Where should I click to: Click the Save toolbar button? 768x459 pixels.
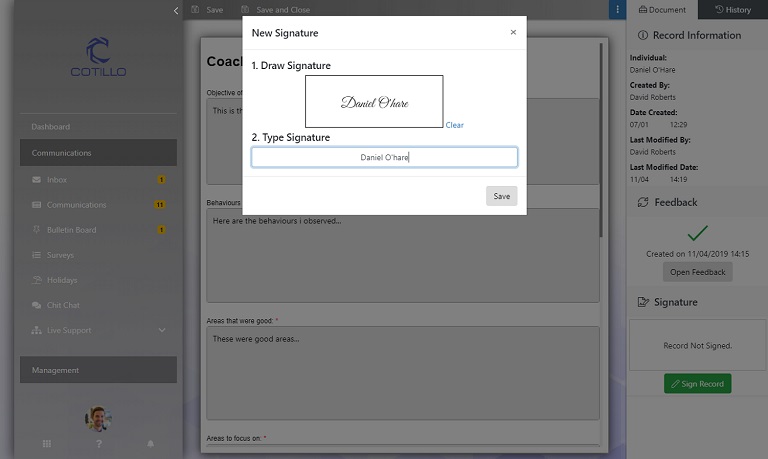(207, 10)
